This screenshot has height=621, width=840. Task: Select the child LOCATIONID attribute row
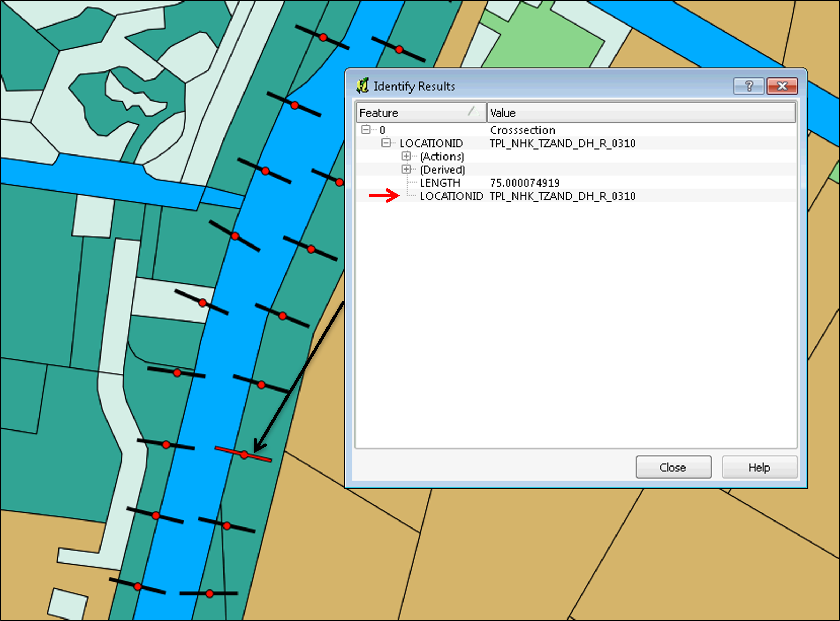(x=451, y=196)
